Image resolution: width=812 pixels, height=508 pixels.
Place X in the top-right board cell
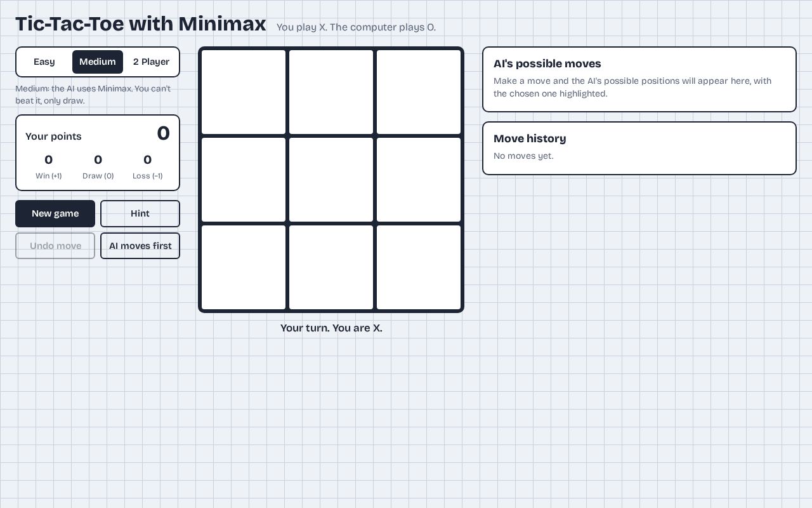click(x=419, y=92)
